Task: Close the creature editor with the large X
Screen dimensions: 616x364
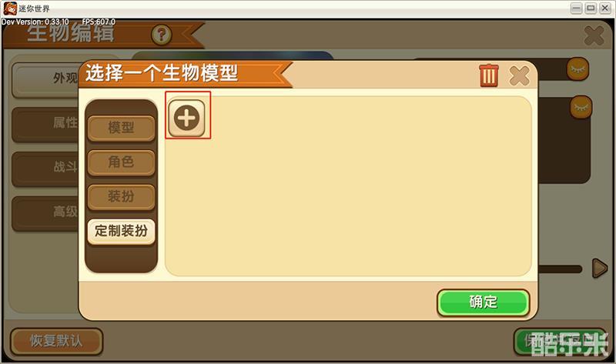Action: [x=594, y=36]
